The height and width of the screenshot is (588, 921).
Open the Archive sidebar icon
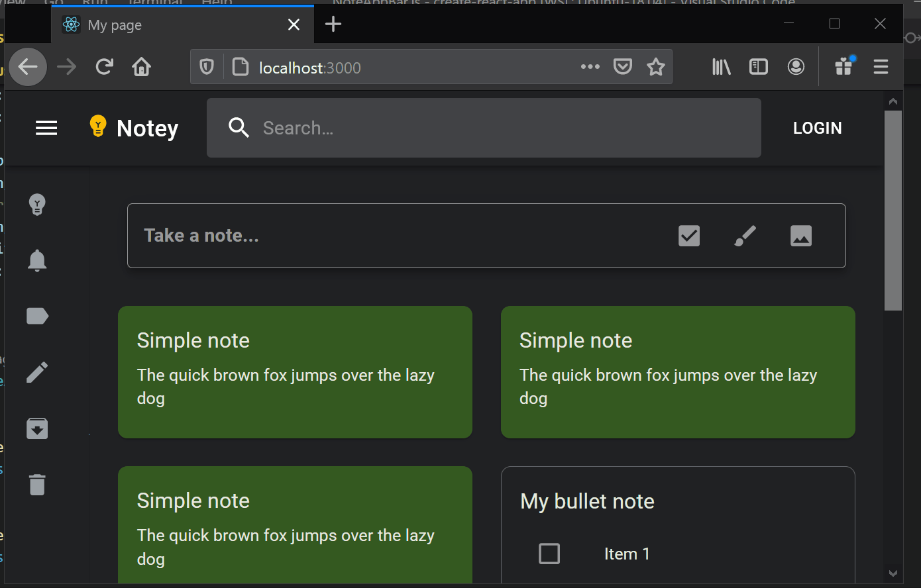coord(37,428)
